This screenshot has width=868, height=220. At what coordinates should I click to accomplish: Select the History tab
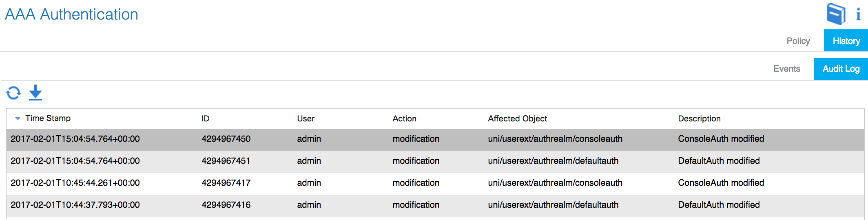tap(846, 41)
